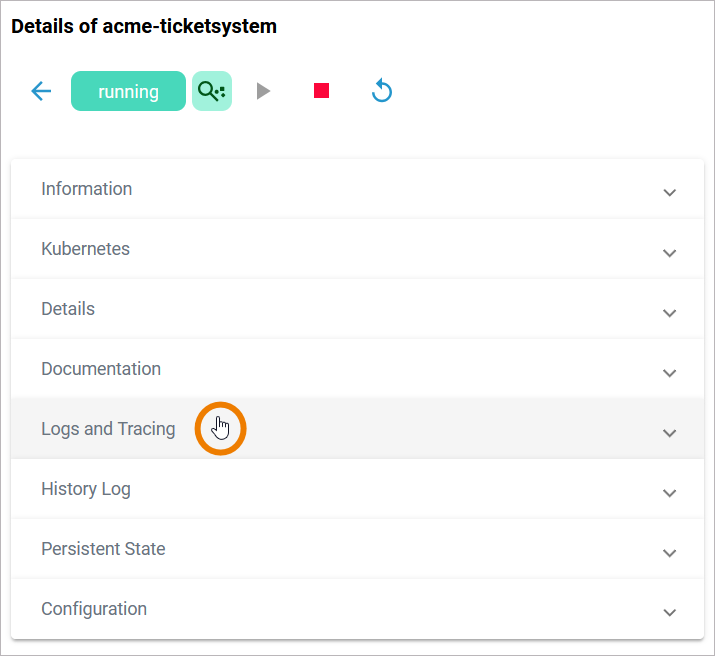
Task: Open the Persistent State panel title
Action: [x=103, y=549]
